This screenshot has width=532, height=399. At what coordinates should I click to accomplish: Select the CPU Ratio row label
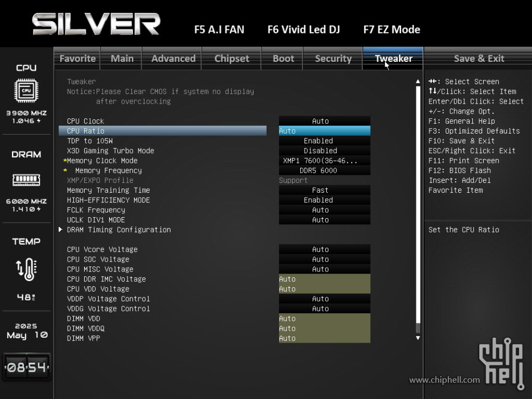pos(86,131)
